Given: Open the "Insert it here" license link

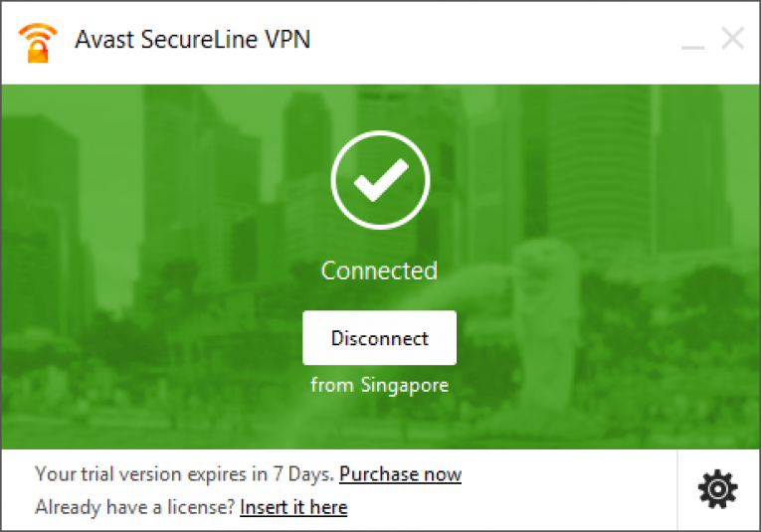Looking at the screenshot, I should [x=293, y=507].
